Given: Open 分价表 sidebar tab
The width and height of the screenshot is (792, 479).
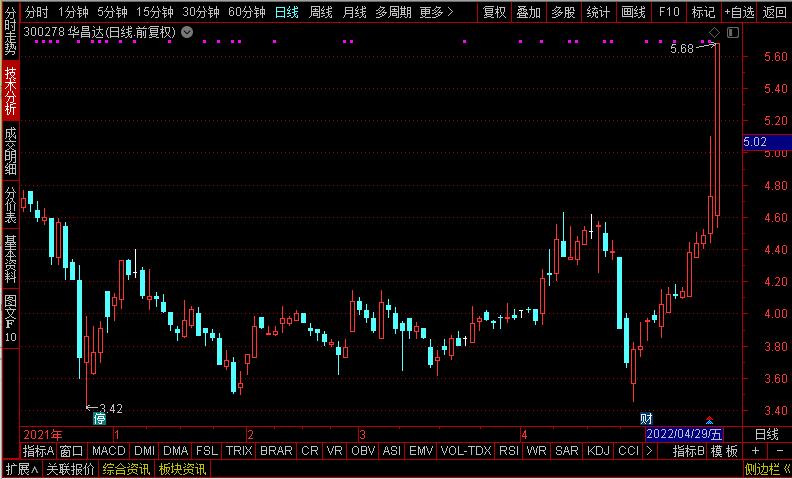Looking at the screenshot, I should pyautogui.click(x=11, y=205).
